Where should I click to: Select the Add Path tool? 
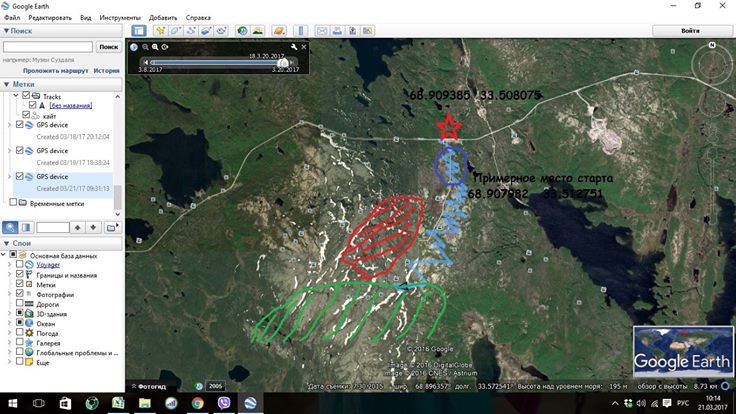(191, 31)
